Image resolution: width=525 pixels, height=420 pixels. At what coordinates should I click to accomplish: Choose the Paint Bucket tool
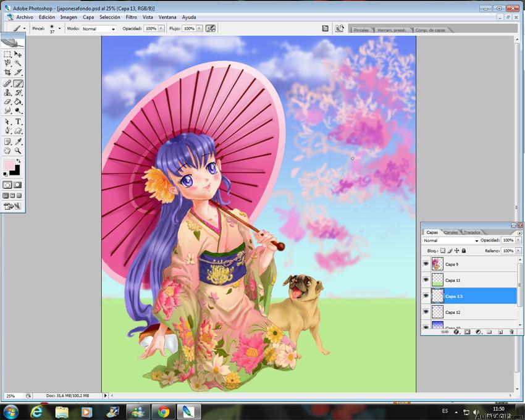click(18, 102)
